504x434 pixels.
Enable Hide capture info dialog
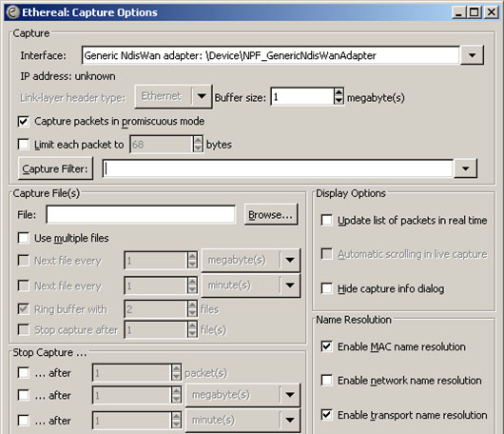click(x=326, y=288)
